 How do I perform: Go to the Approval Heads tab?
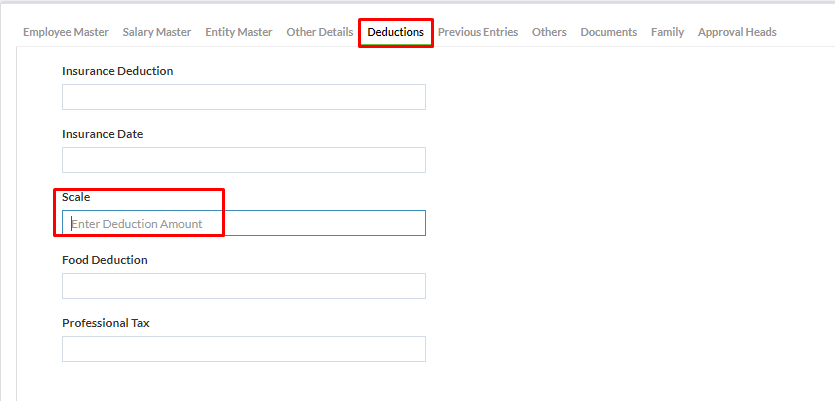(737, 32)
